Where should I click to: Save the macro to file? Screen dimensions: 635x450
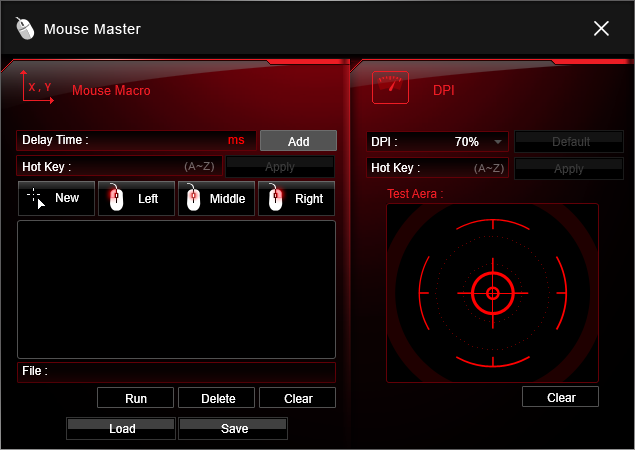(x=234, y=429)
